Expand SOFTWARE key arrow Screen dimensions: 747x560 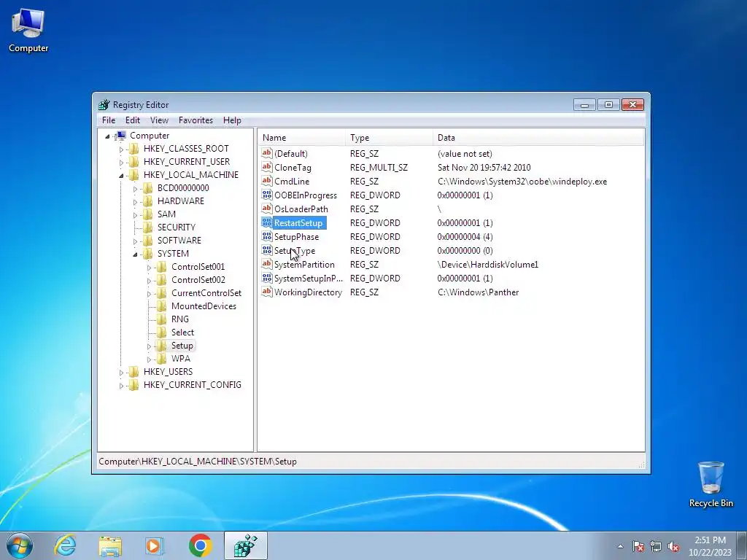click(x=135, y=241)
